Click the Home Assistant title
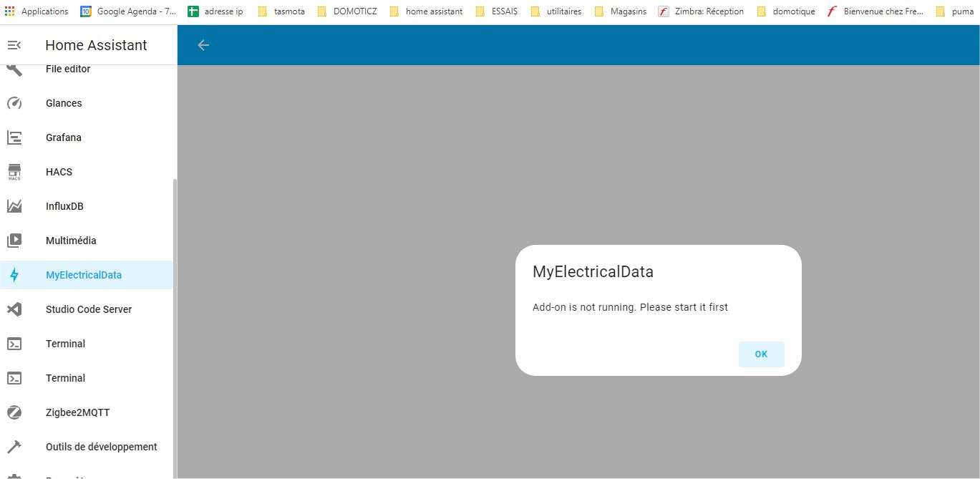The image size is (980, 479). pos(96,45)
